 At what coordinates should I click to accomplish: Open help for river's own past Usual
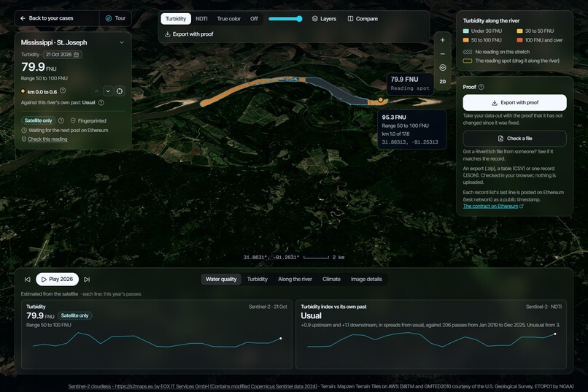click(x=101, y=102)
